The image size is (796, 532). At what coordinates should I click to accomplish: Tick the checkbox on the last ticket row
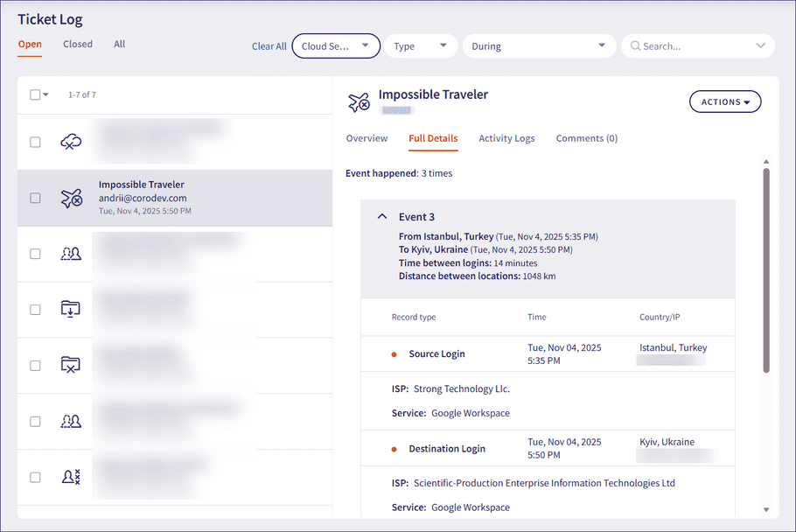35,475
